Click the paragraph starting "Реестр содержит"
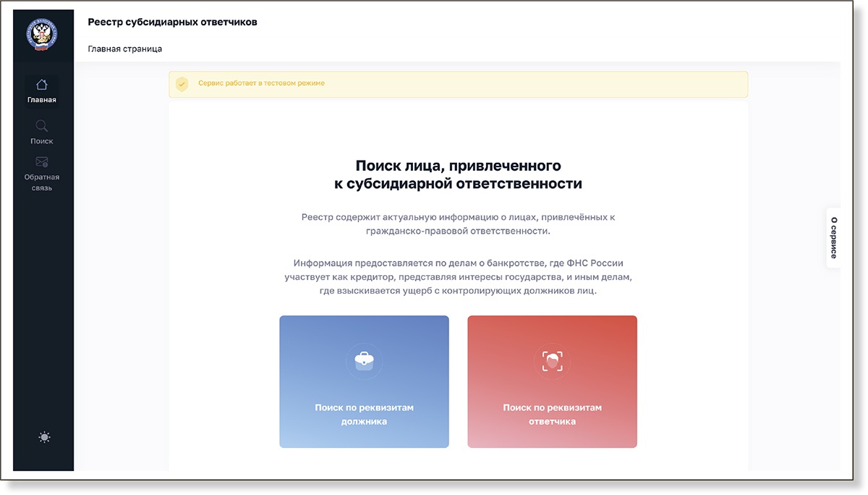 point(458,224)
